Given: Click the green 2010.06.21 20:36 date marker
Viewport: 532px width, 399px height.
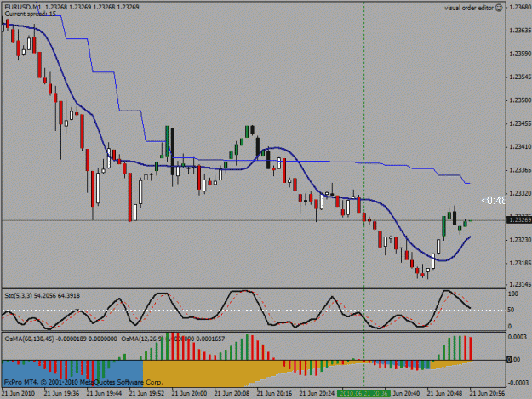Looking at the screenshot, I should tap(363, 393).
